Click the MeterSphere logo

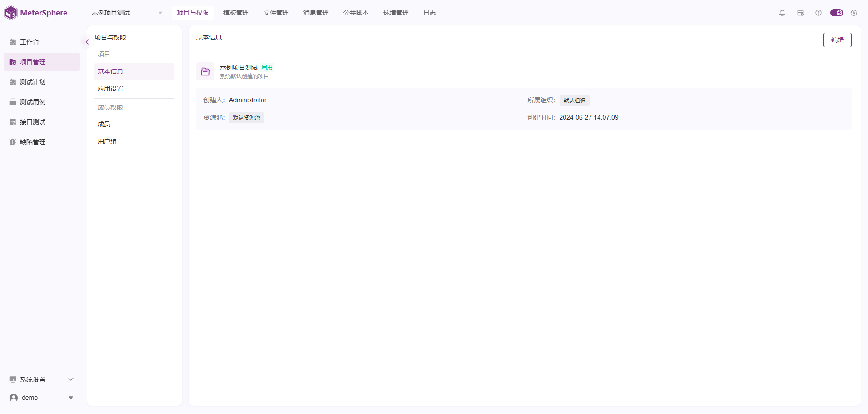click(36, 13)
